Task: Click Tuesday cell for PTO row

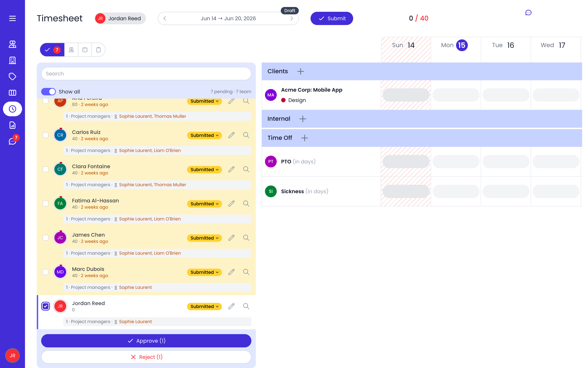Action: pos(506,162)
